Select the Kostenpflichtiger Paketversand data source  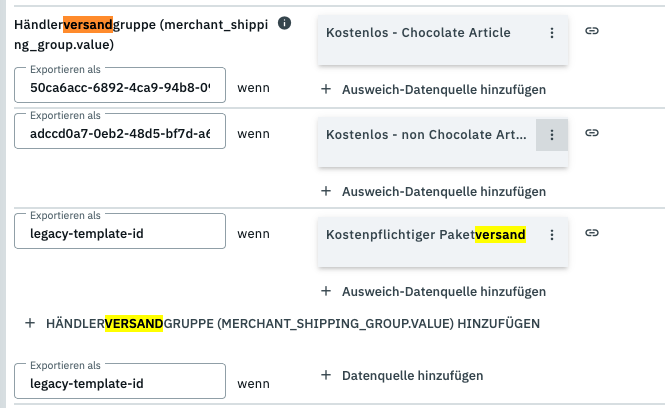425,235
